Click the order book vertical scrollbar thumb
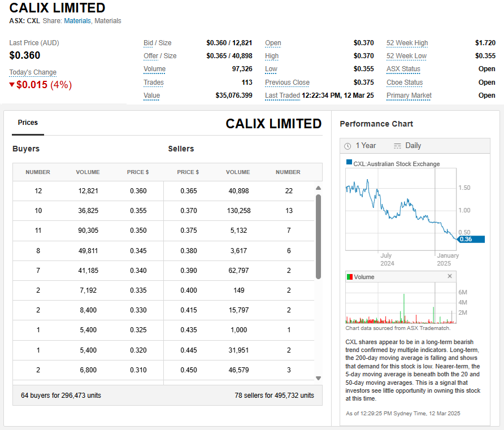 click(x=318, y=236)
